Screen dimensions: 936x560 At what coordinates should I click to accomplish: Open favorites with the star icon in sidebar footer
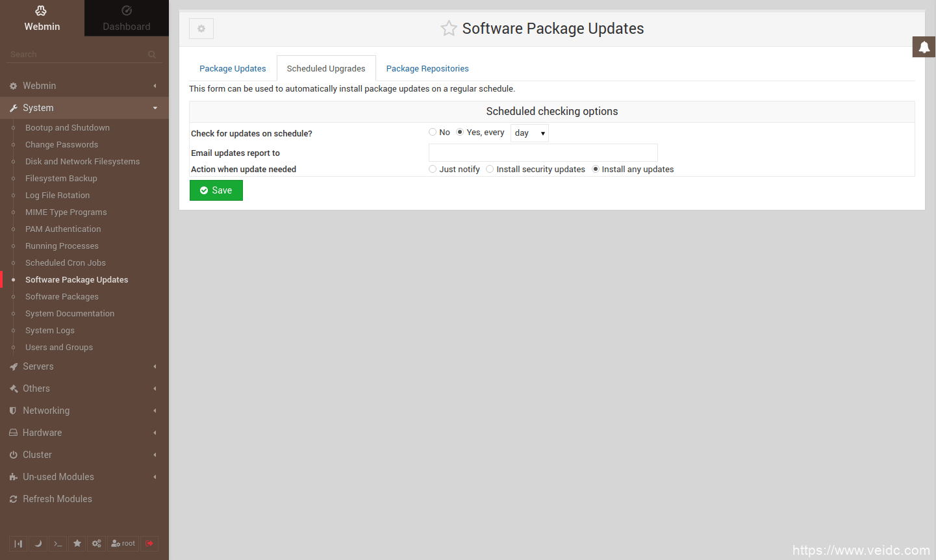point(77,544)
